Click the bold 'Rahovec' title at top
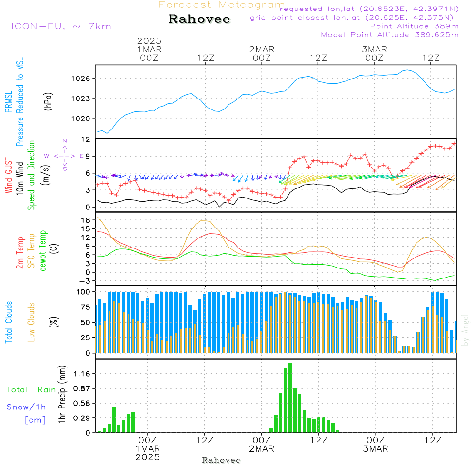Image resolution: width=476 pixels, height=476 pixels. 199,19
